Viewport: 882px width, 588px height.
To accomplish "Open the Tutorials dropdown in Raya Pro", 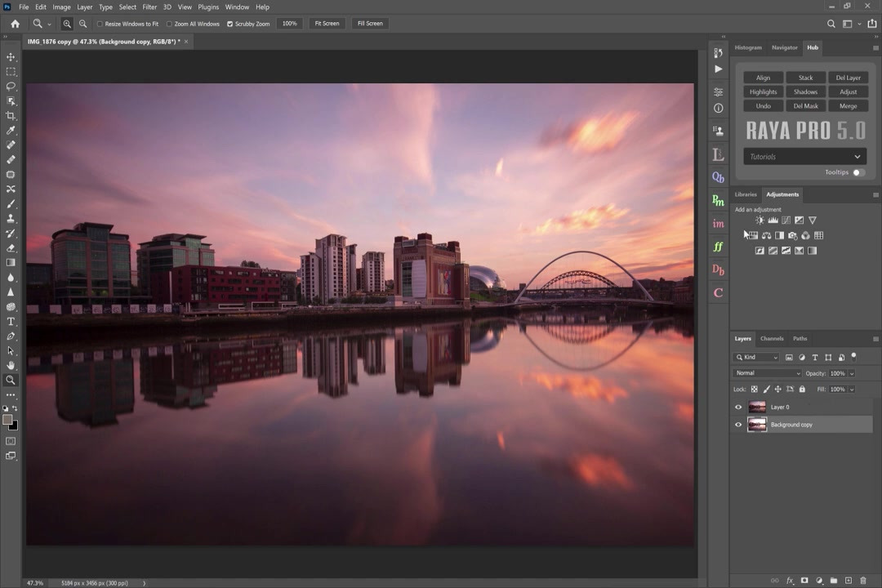I will [x=804, y=157].
